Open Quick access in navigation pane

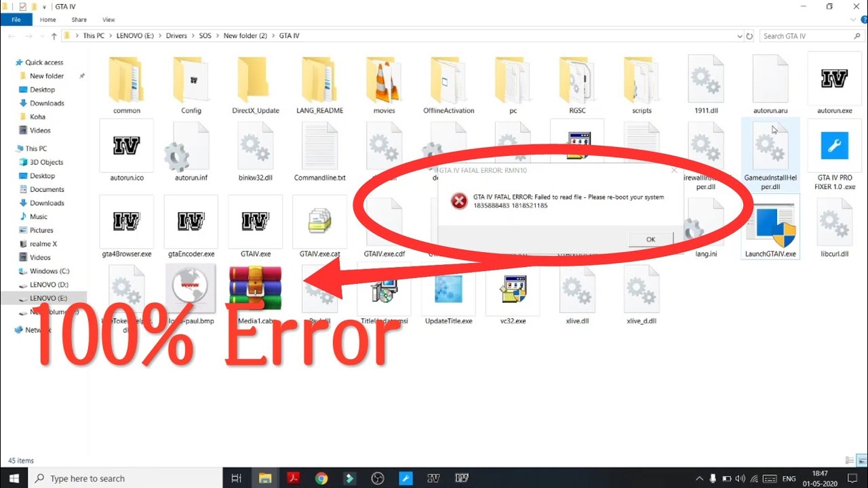pos(44,62)
